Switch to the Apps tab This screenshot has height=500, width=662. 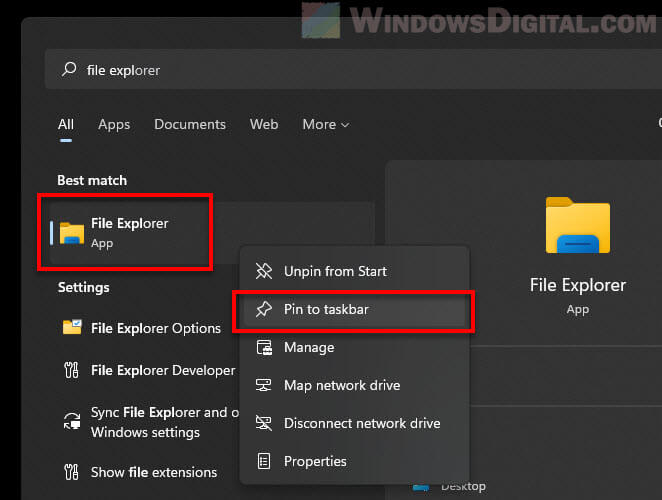114,125
